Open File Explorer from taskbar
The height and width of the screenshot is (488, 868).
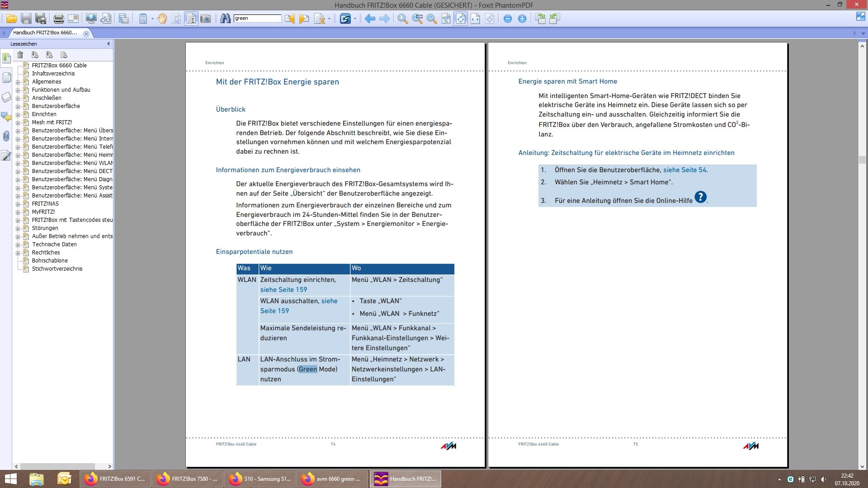point(37,479)
